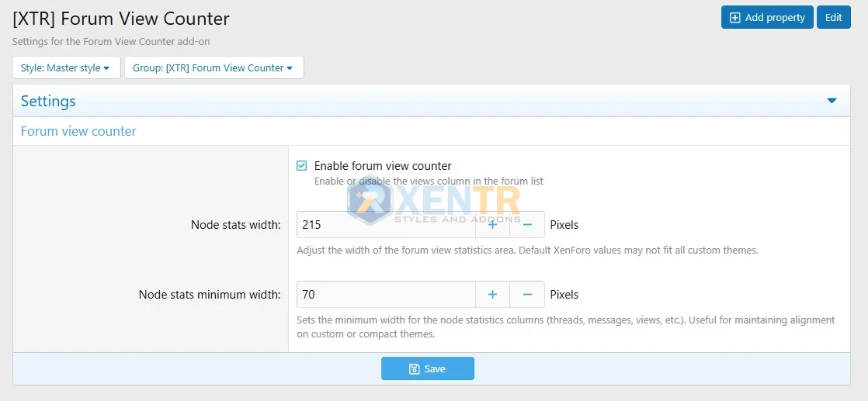Image resolution: width=868 pixels, height=401 pixels.
Task: Click the 'Node stats minimum width:' label
Action: [x=210, y=295]
